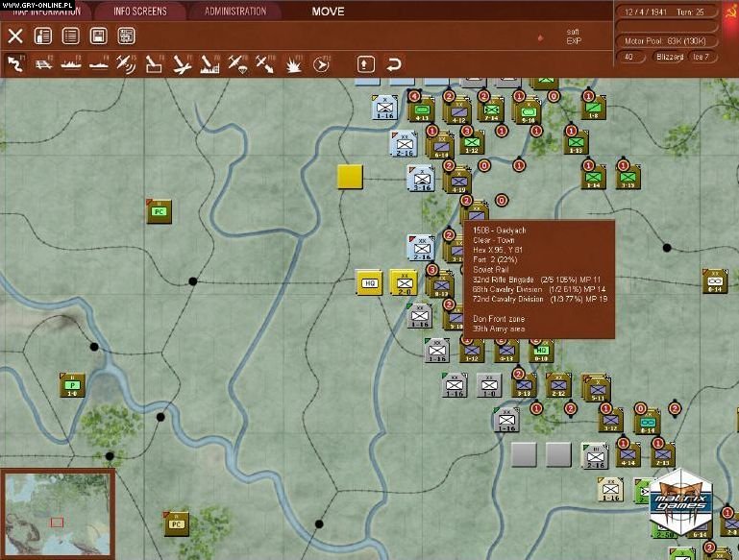Click the date and Turn 25 display

click(666, 12)
